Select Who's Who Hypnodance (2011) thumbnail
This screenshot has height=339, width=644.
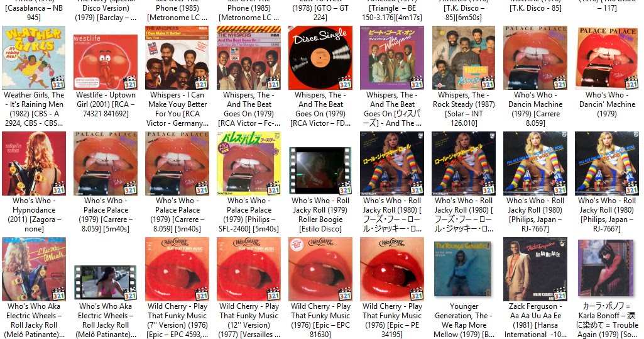coord(34,163)
